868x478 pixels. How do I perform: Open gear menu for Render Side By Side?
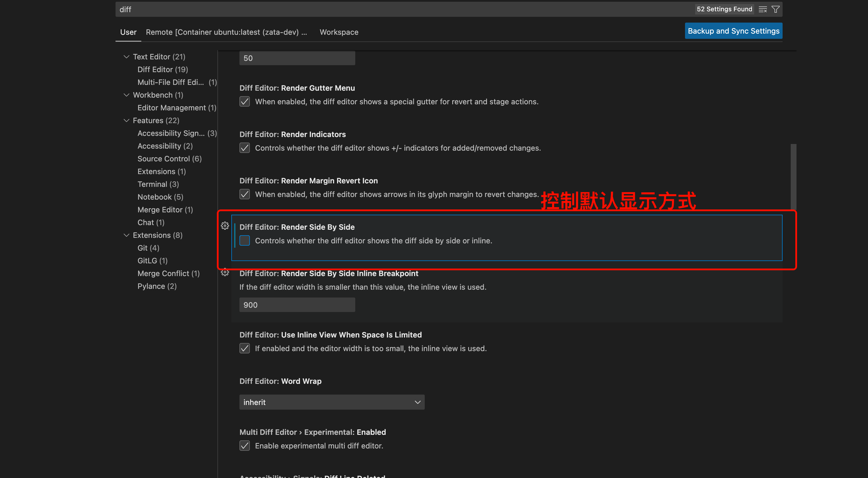pyautogui.click(x=225, y=226)
